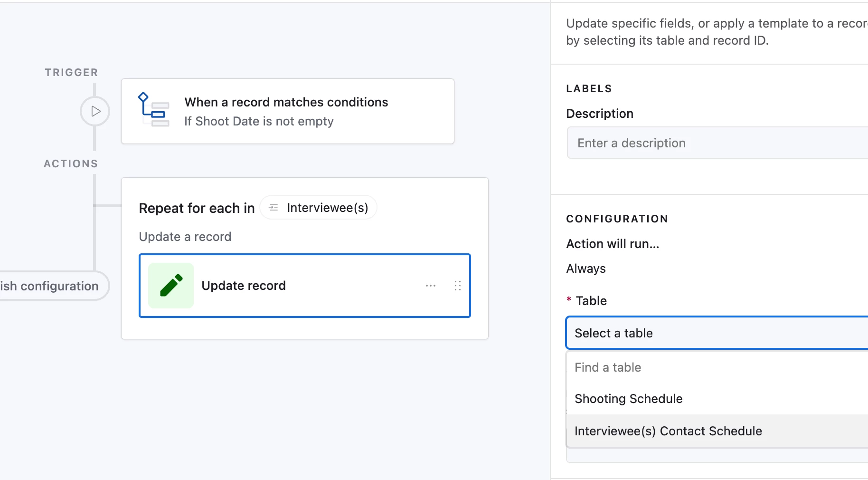Click into the Description text field
Viewport: 868px width, 480px height.
click(717, 143)
